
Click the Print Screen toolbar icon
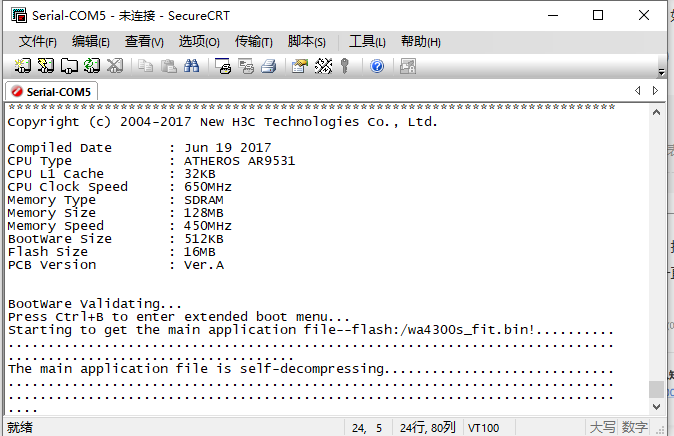click(x=223, y=66)
